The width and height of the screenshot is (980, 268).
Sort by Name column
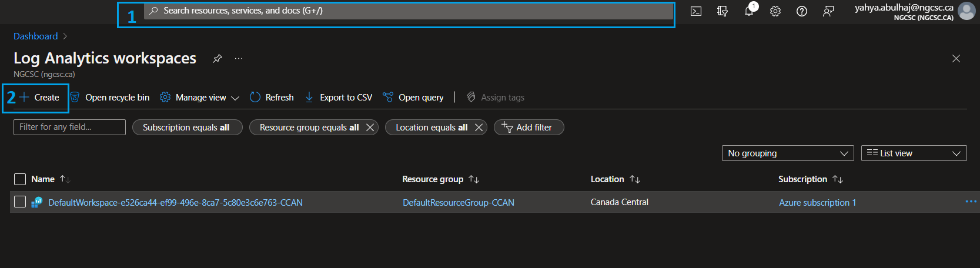tap(51, 179)
